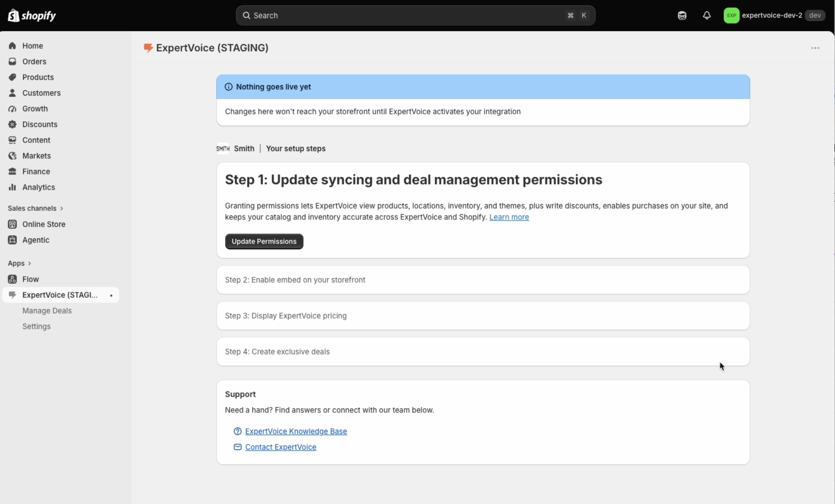Image resolution: width=835 pixels, height=504 pixels.
Task: Click the Flow app icon
Action: [13, 279]
